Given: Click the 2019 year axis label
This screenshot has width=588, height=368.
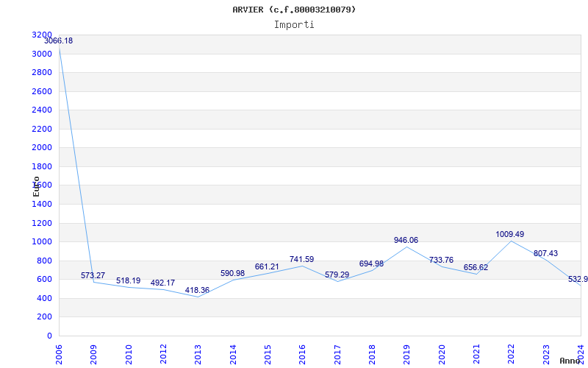Looking at the screenshot, I should tap(406, 354).
